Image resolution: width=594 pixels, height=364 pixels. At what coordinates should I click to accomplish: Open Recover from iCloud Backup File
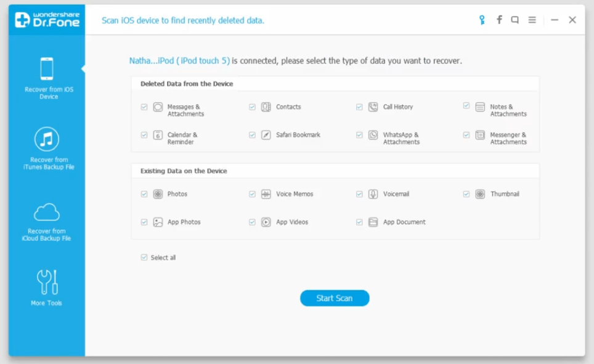click(x=47, y=222)
